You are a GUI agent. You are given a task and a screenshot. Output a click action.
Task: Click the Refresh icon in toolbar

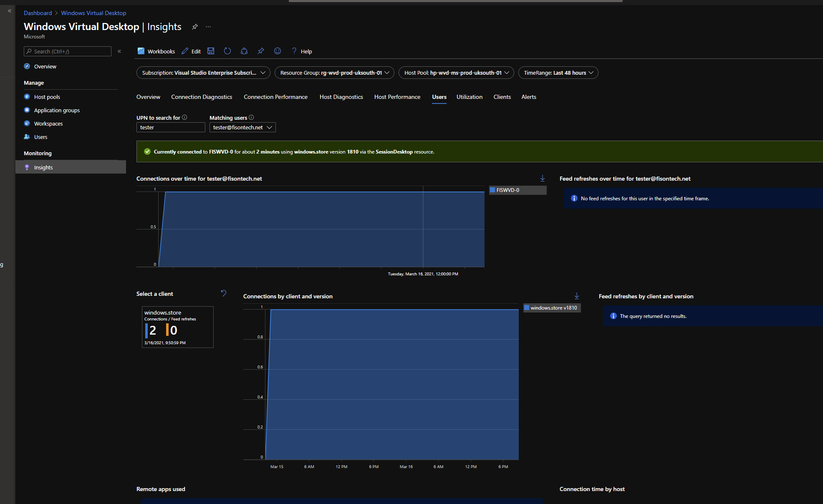[227, 51]
